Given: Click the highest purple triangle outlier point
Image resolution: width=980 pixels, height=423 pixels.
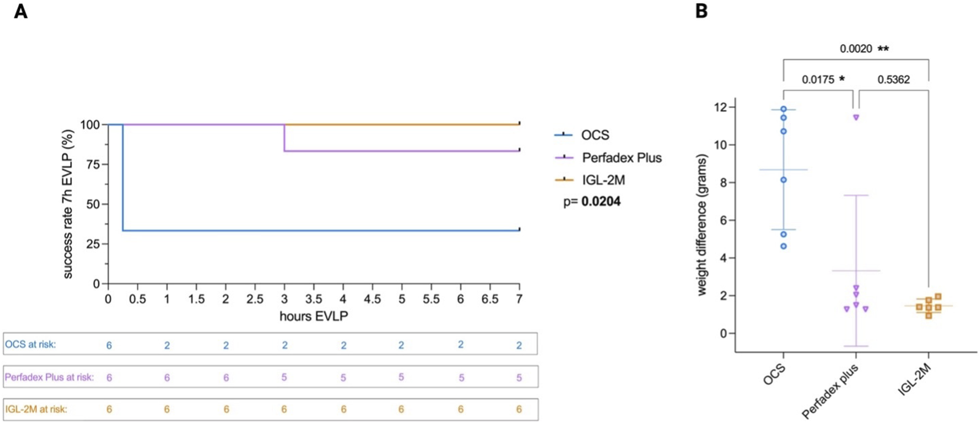Looking at the screenshot, I should point(856,117).
